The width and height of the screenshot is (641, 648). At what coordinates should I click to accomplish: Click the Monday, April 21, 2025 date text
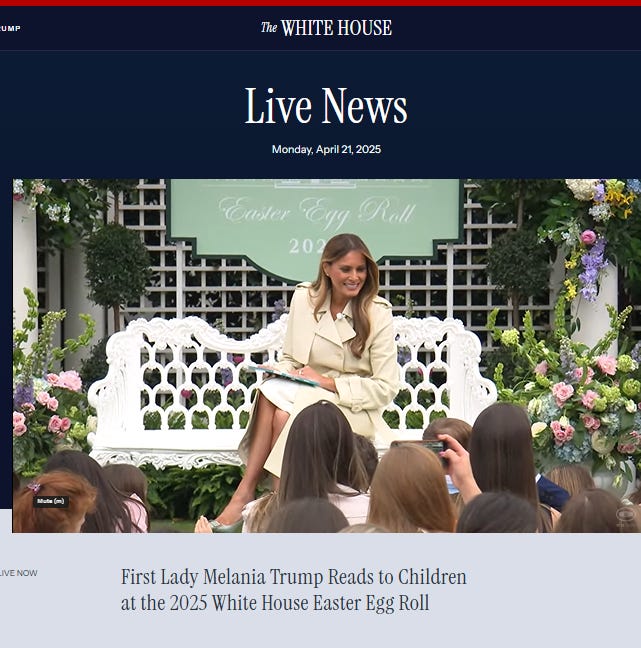tap(326, 149)
